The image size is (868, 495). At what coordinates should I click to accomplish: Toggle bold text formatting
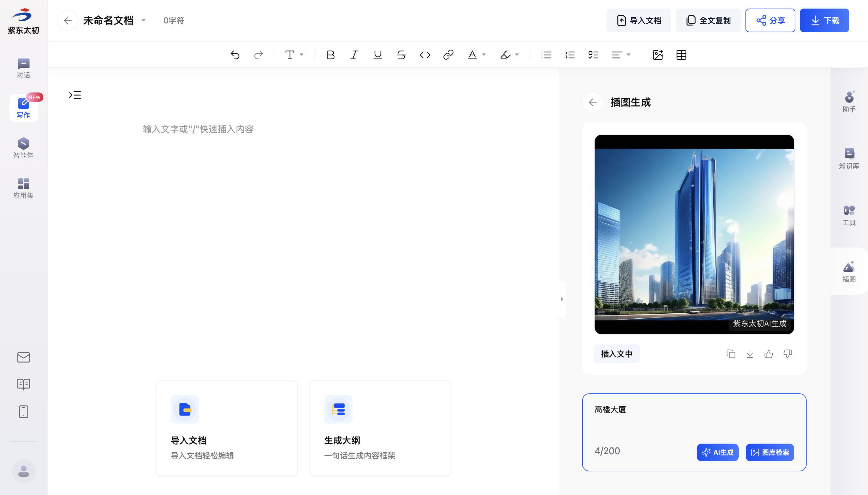pos(330,55)
